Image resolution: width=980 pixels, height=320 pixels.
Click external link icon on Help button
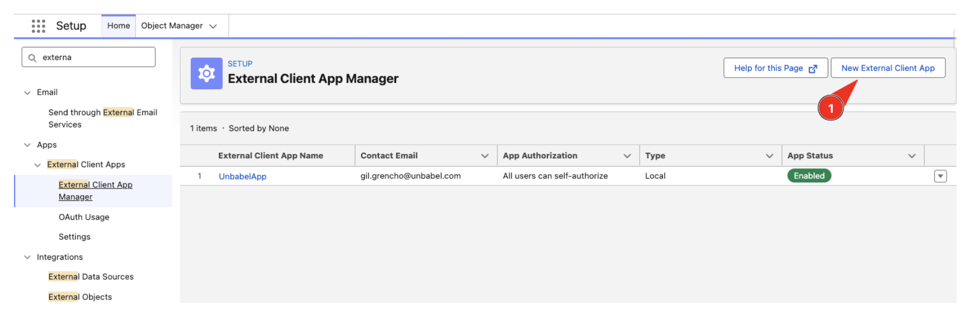point(813,69)
